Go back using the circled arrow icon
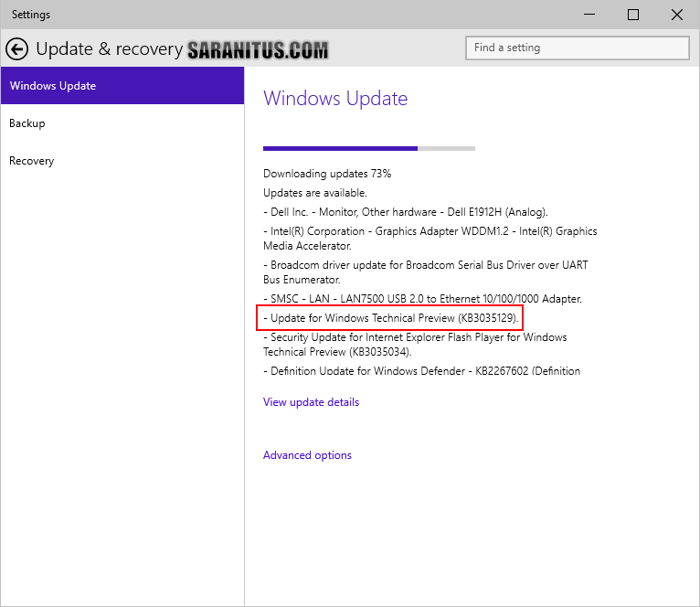 click(x=17, y=49)
